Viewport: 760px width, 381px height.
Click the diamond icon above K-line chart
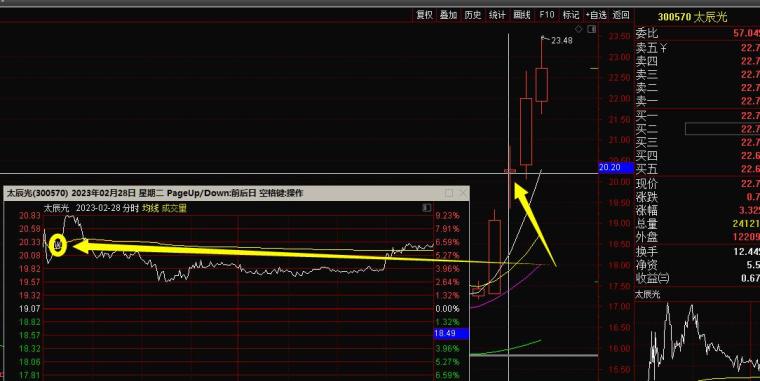[x=579, y=29]
